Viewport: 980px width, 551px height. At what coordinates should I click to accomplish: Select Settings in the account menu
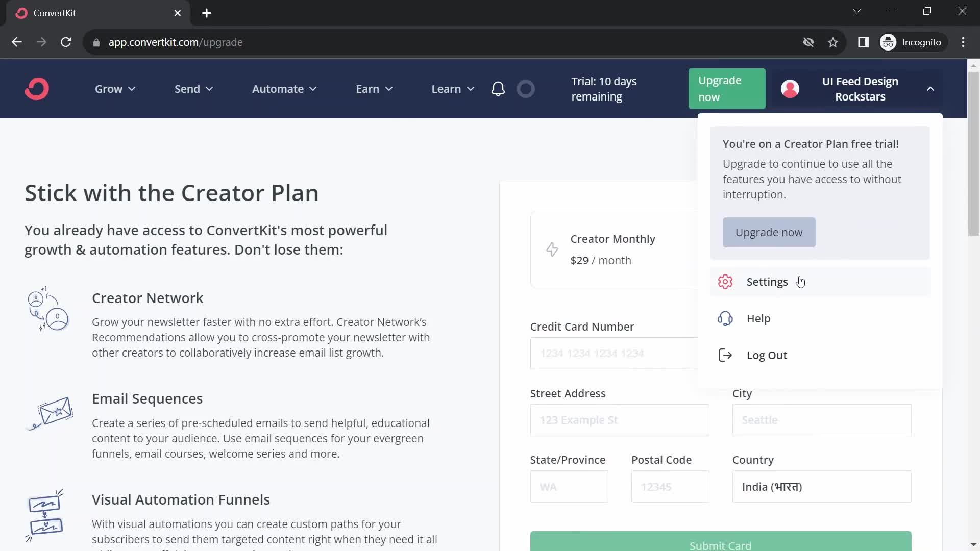(820, 282)
